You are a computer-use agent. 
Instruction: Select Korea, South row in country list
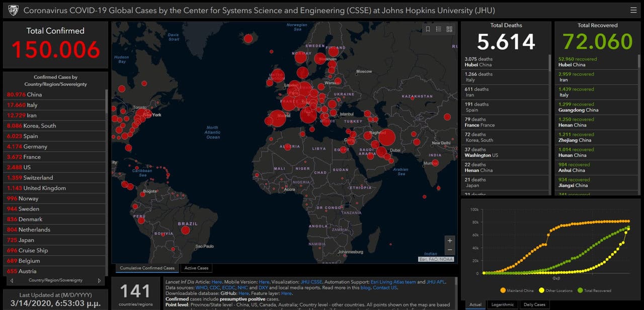(x=54, y=126)
